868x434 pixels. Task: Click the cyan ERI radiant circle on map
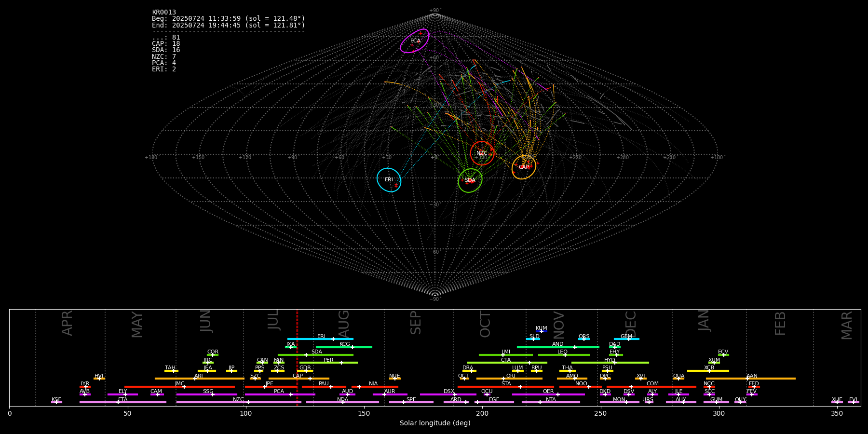[389, 180]
